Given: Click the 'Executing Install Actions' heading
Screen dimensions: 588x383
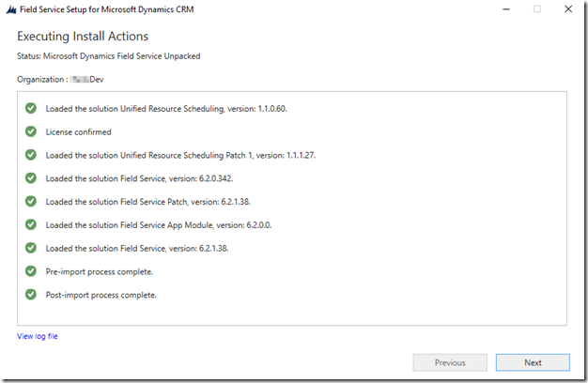Looking at the screenshot, I should tap(83, 37).
